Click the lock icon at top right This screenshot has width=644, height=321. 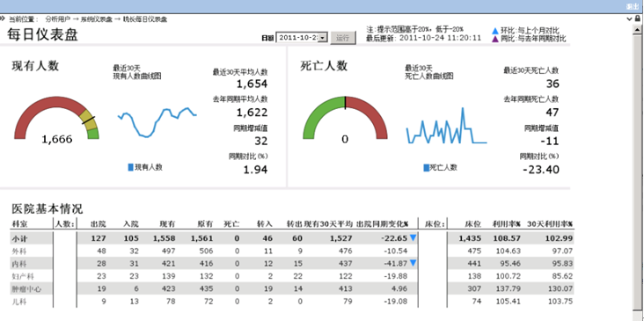tap(638, 18)
